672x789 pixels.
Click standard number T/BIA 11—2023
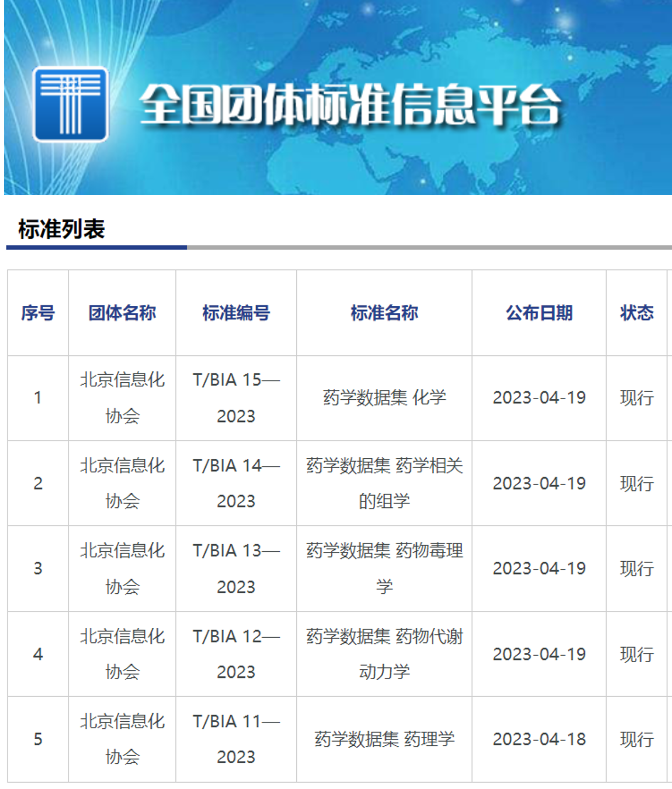[x=236, y=739]
